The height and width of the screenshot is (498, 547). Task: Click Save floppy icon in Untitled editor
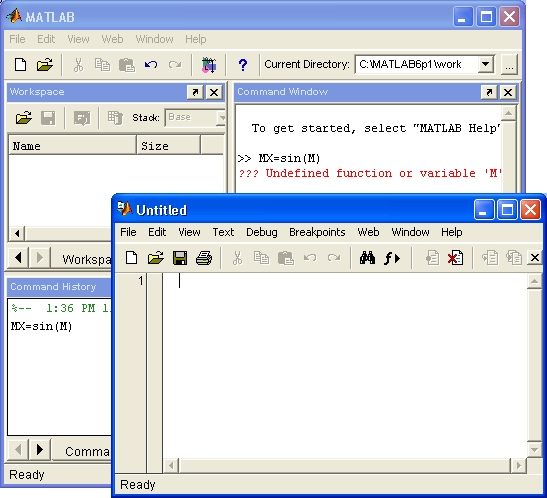coord(180,258)
